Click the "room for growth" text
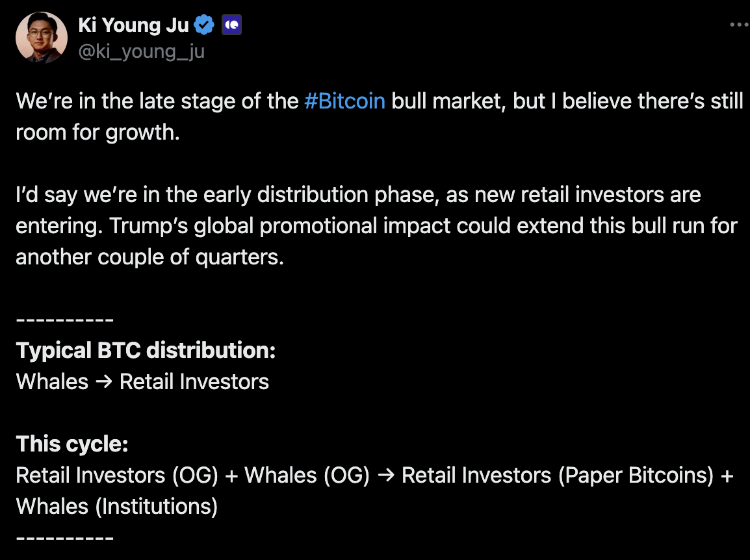The image size is (750, 560). (x=97, y=133)
